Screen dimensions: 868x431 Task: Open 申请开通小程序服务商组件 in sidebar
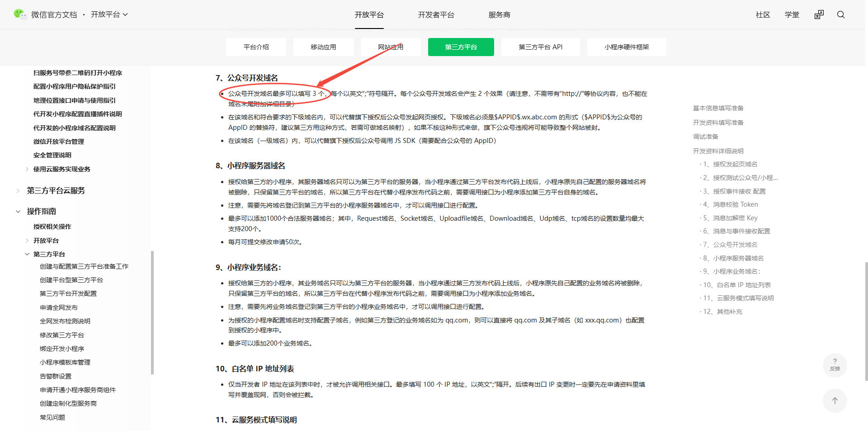coord(78,390)
